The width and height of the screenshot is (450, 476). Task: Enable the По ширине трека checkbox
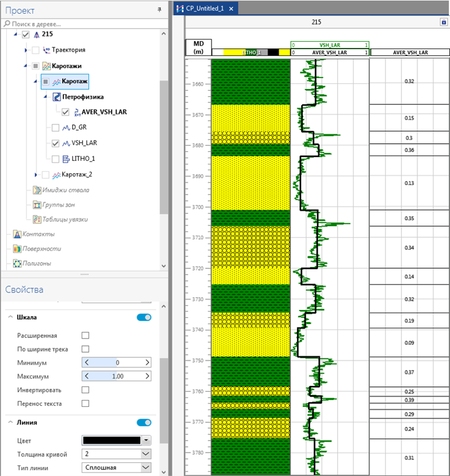86,349
